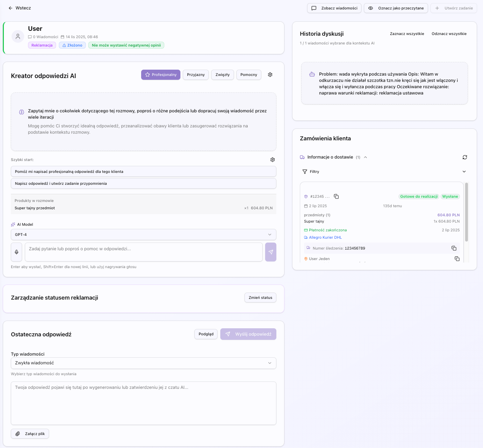
Task: Copy User Jeden address icon
Action: 457,259
